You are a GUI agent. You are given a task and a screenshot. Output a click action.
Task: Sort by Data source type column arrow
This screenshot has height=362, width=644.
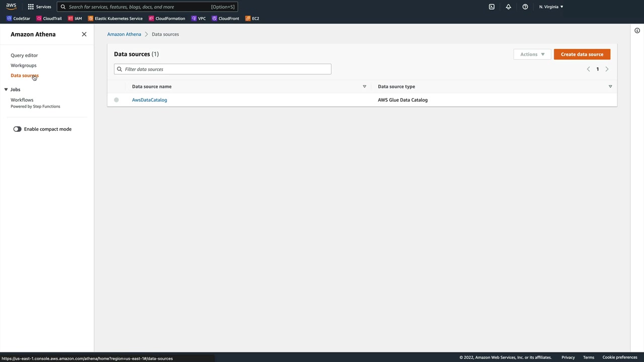tap(610, 86)
